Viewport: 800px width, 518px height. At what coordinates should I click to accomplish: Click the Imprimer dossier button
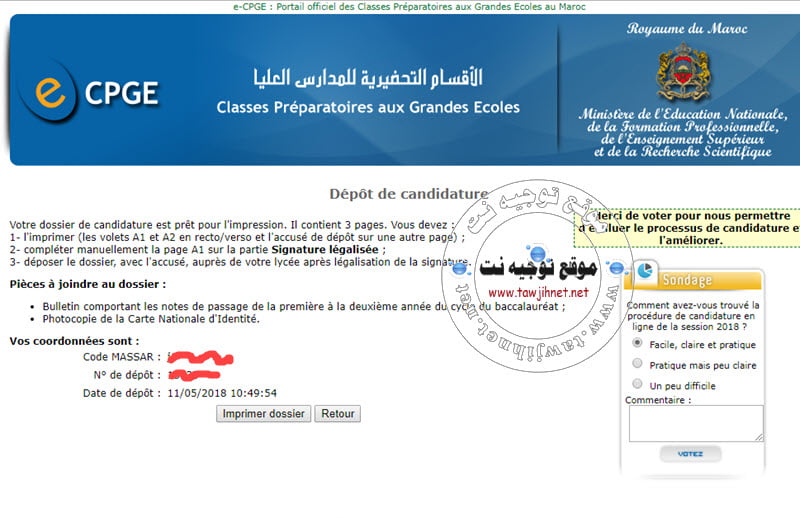coord(263,413)
